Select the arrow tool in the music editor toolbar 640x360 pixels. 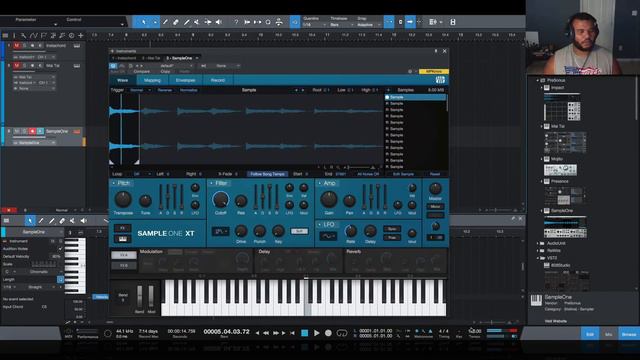coord(30,221)
